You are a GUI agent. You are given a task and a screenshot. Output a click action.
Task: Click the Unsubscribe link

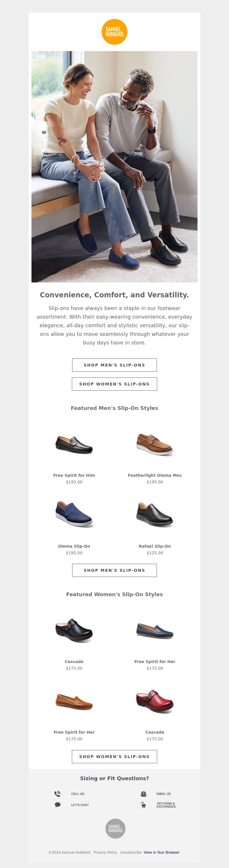(x=131, y=852)
